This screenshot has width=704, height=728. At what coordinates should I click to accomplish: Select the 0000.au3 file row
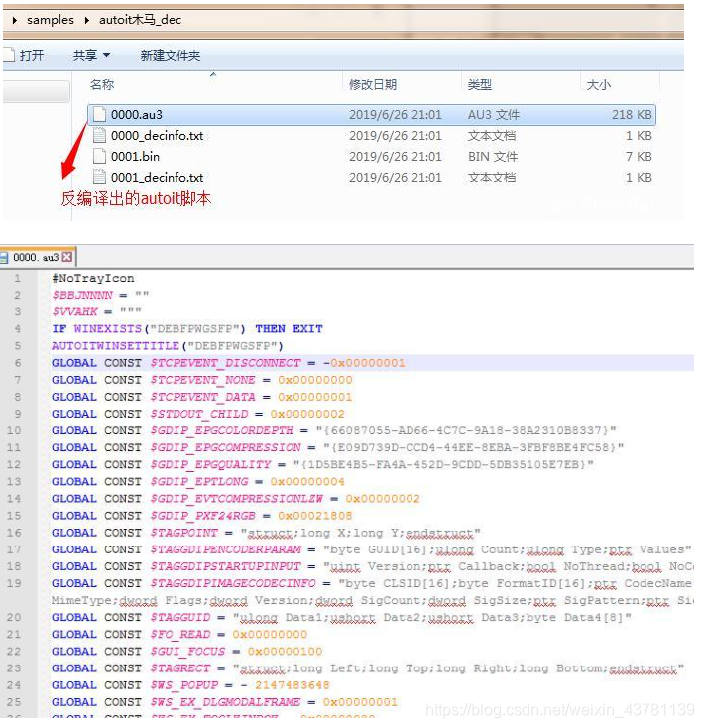click(x=371, y=115)
